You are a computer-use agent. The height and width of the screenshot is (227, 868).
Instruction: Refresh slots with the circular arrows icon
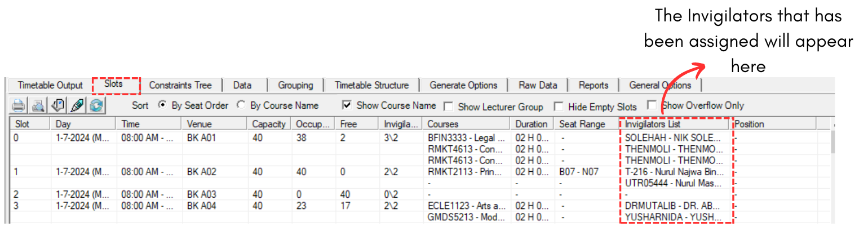click(x=97, y=105)
